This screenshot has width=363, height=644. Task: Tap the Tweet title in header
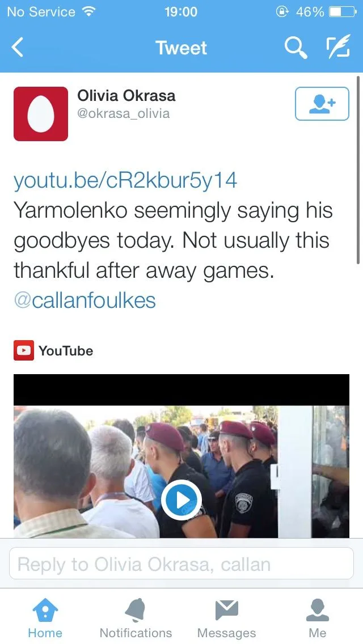coord(181,48)
